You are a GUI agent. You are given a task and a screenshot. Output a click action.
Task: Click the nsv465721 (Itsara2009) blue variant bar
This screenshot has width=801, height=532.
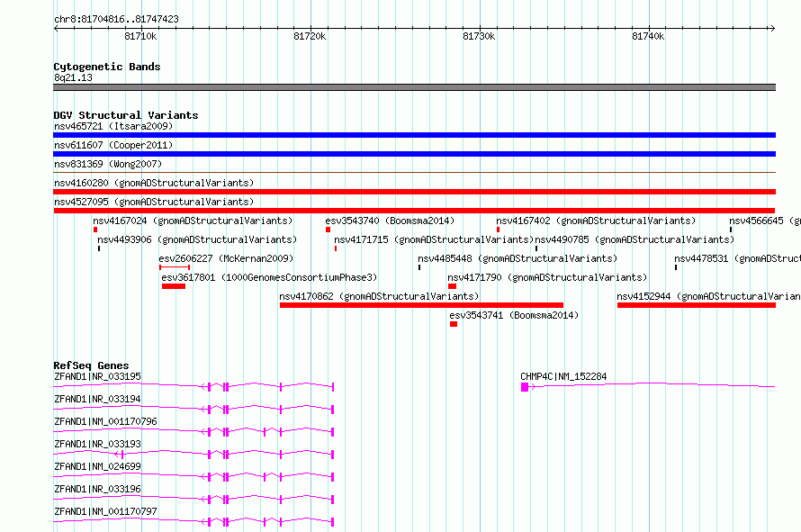coord(414,135)
